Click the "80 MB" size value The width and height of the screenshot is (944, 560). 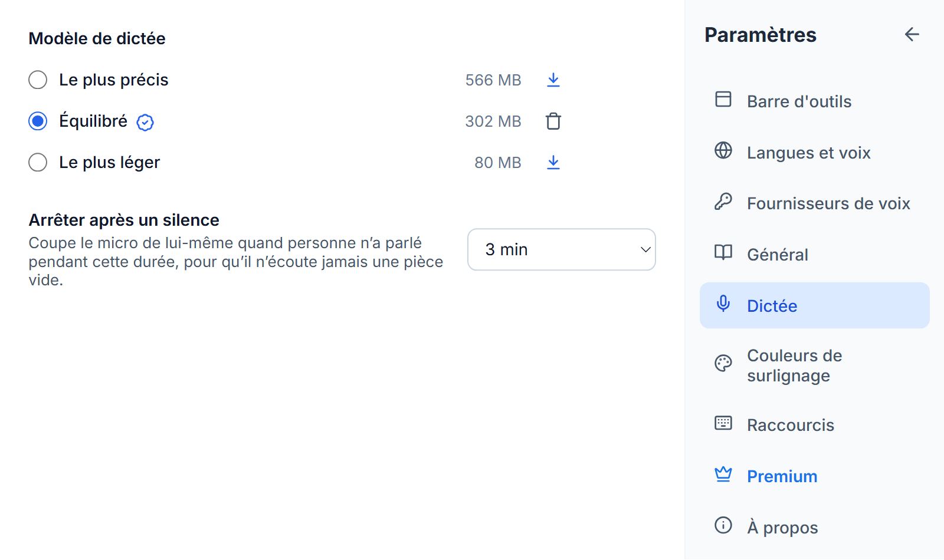tap(498, 163)
